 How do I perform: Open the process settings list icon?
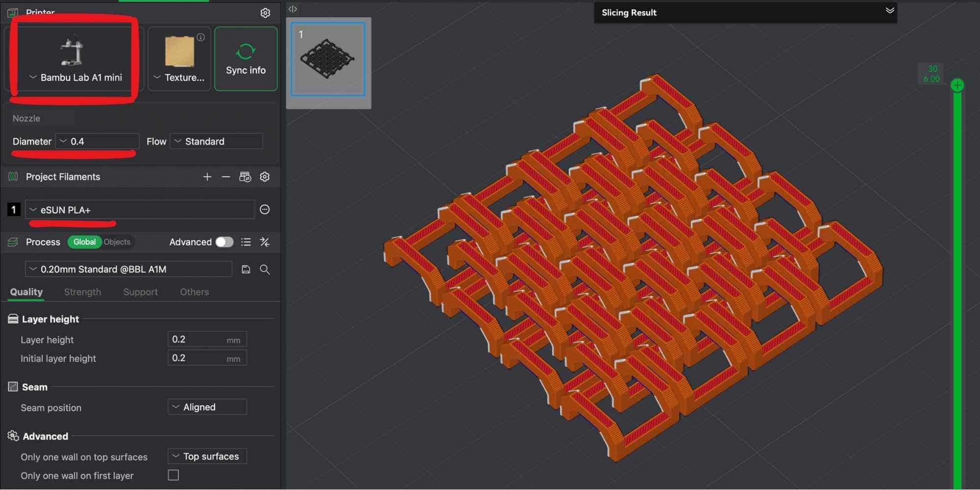(x=246, y=242)
